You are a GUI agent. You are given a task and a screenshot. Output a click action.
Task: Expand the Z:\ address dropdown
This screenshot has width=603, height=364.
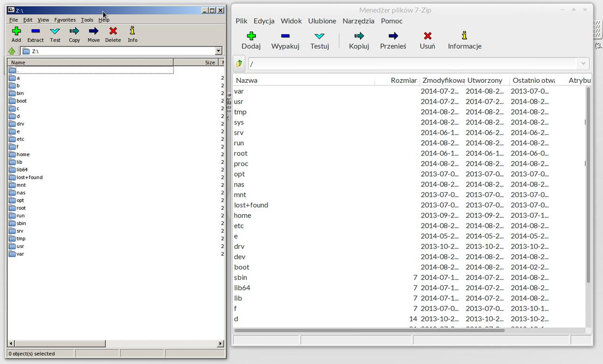click(219, 51)
